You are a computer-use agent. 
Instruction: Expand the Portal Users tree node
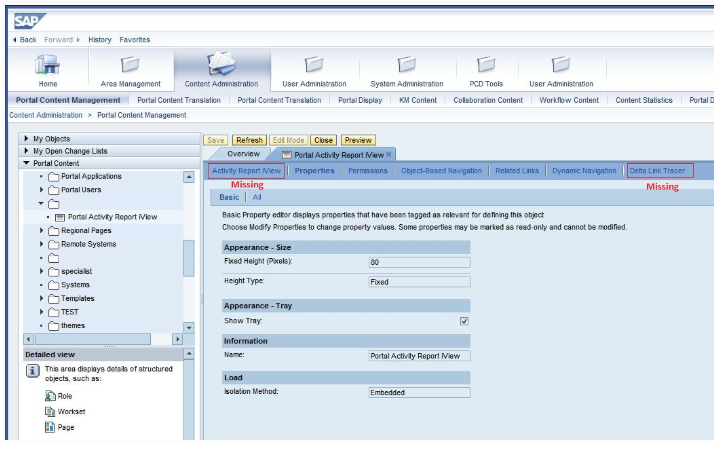41,190
